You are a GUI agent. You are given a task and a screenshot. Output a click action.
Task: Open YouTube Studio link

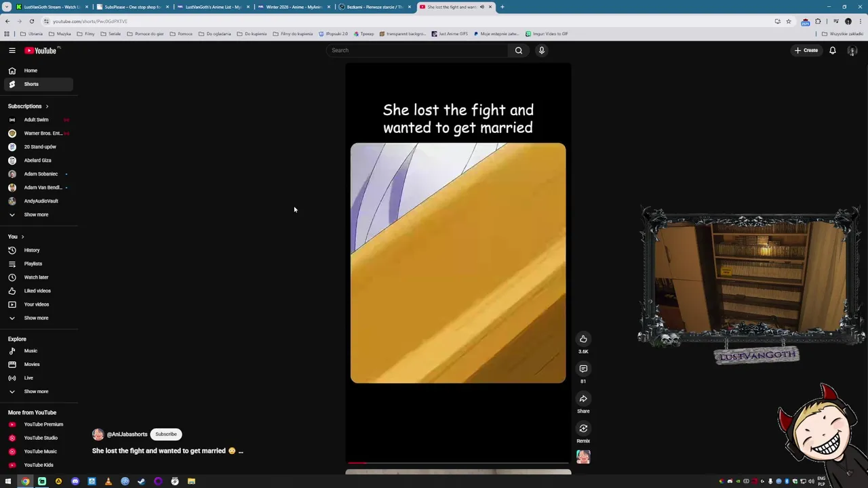tap(37, 438)
